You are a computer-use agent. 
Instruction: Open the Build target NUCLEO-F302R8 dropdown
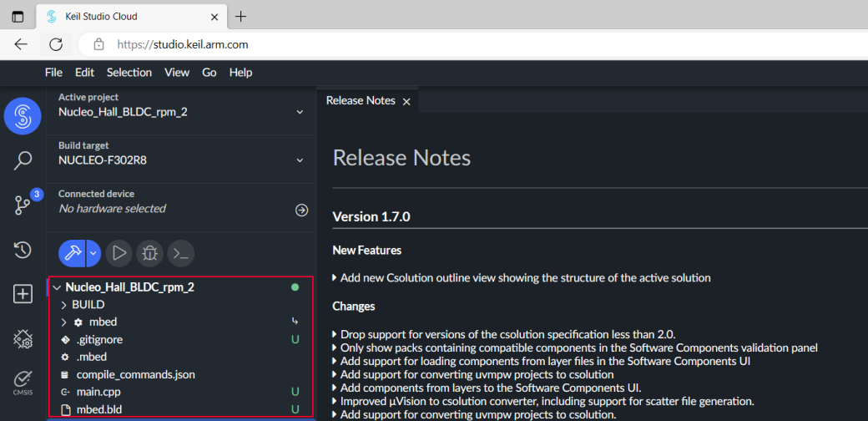tap(300, 160)
